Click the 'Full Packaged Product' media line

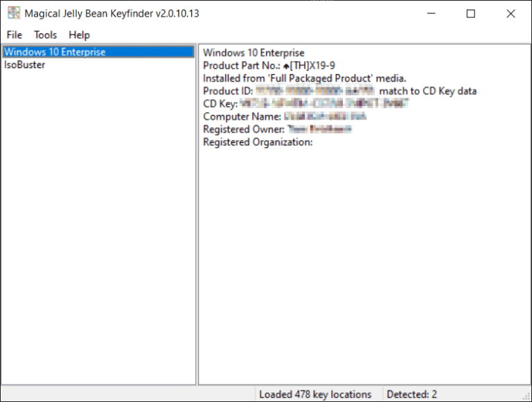click(304, 78)
